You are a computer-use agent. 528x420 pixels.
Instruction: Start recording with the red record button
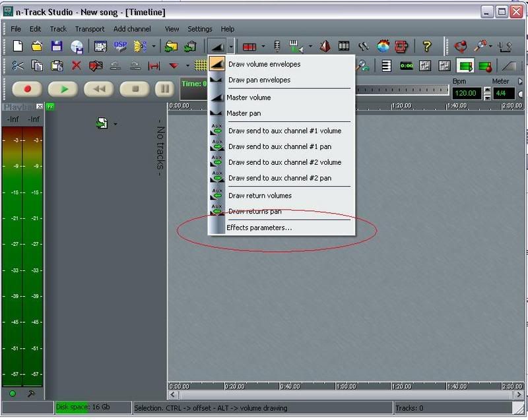pyautogui.click(x=27, y=89)
